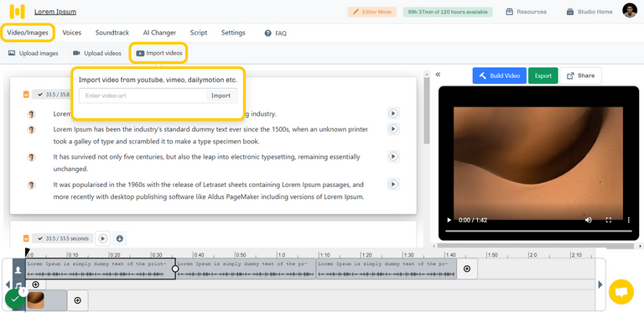644x313 pixels.
Task: Play the Letraset sheets sentence
Action: click(393, 184)
